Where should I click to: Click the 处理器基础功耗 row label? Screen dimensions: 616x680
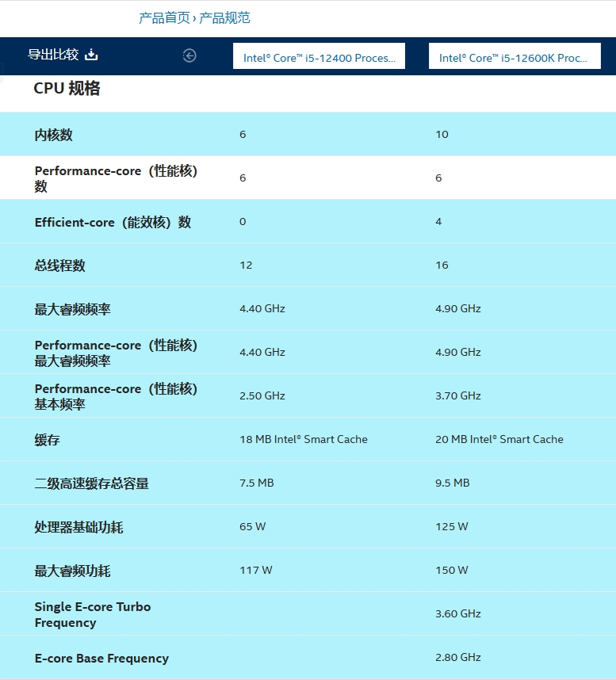tap(79, 527)
